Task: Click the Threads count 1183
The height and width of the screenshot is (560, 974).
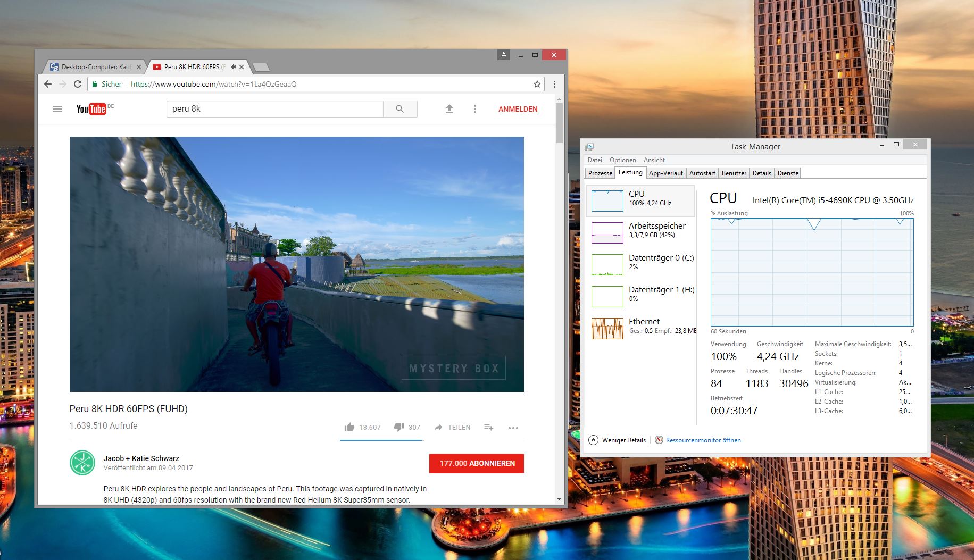Action: [x=757, y=383]
